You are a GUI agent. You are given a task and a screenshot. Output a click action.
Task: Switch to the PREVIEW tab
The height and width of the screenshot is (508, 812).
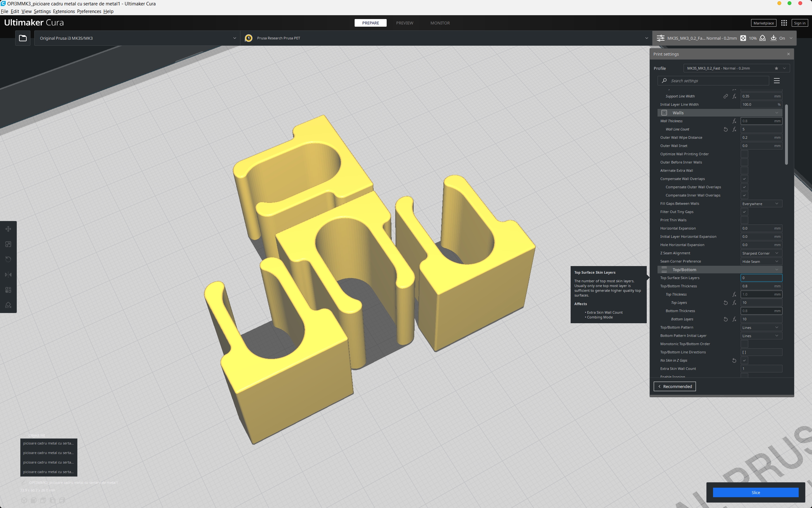pyautogui.click(x=404, y=23)
